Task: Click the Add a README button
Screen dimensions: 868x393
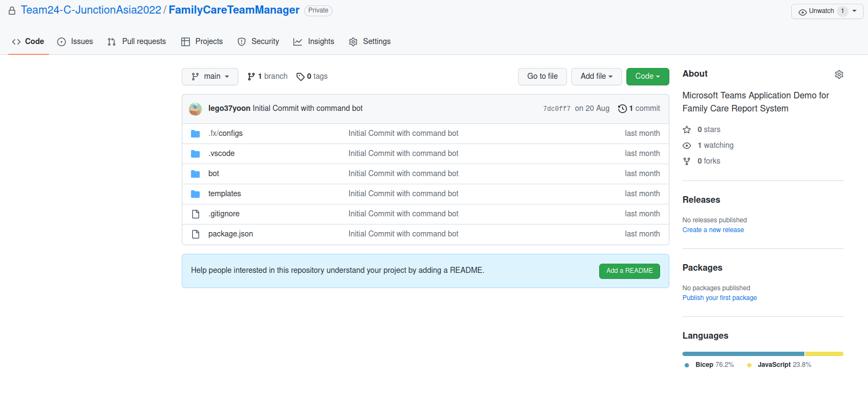Action: tap(630, 271)
